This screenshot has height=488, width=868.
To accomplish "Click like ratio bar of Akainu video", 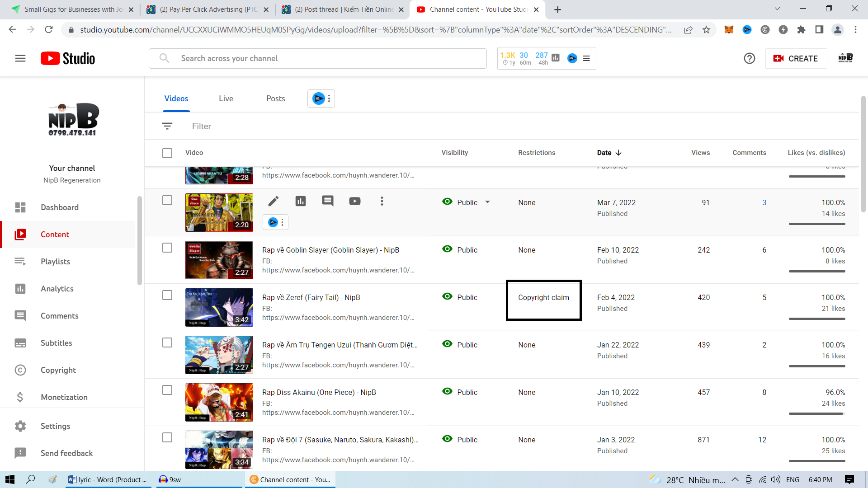I will point(816,413).
